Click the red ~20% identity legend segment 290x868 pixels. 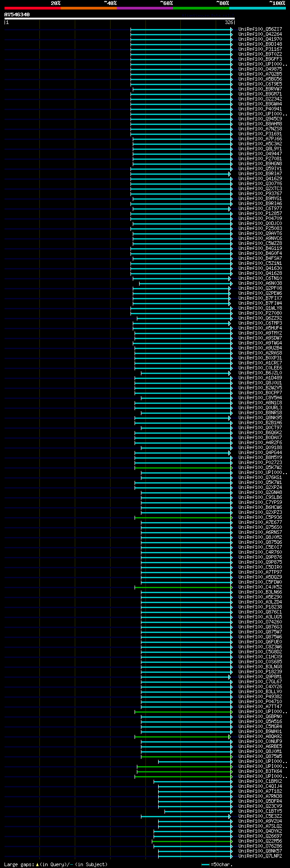point(33,8)
